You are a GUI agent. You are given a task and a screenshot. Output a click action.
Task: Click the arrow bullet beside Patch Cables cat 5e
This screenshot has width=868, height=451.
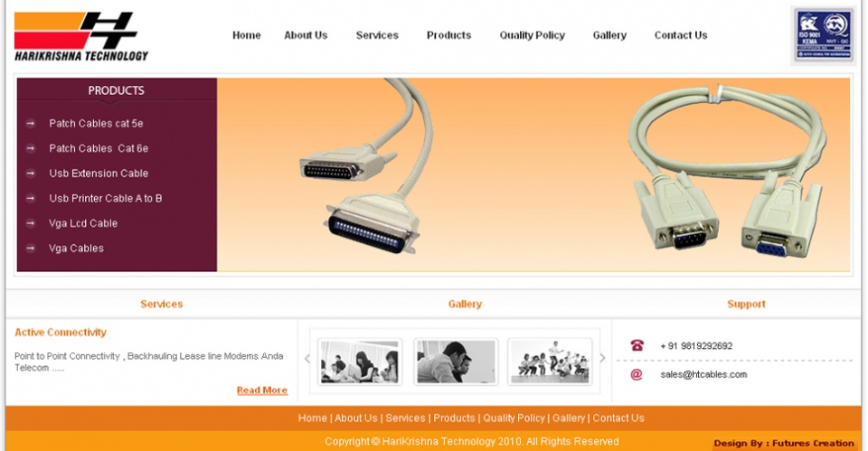[31, 124]
